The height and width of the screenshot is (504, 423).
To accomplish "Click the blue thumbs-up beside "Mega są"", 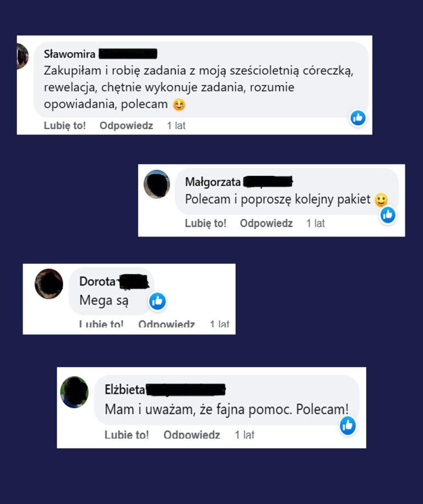I will click(158, 301).
